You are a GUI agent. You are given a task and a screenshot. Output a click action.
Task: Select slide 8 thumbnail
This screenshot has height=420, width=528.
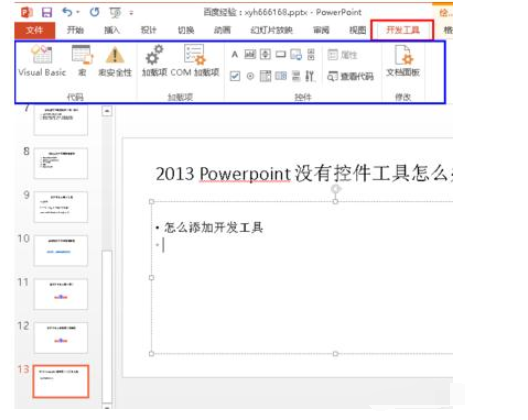[x=61, y=163]
